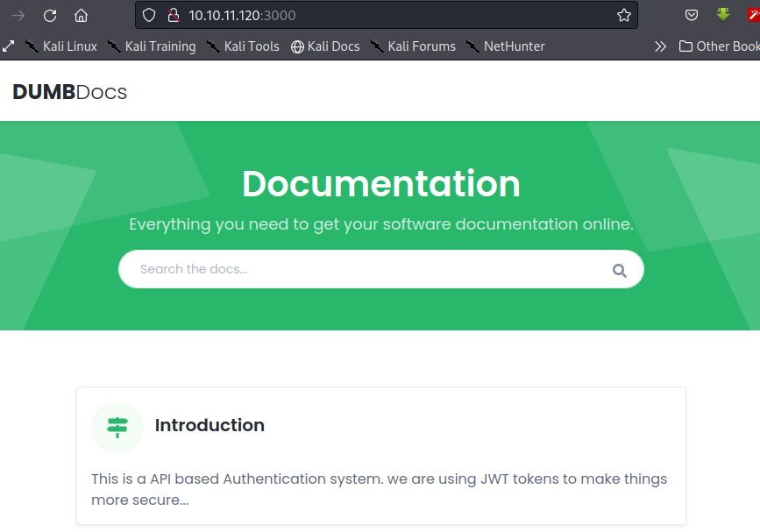Click the DUMBDocs logo
760x532 pixels.
tap(70, 92)
